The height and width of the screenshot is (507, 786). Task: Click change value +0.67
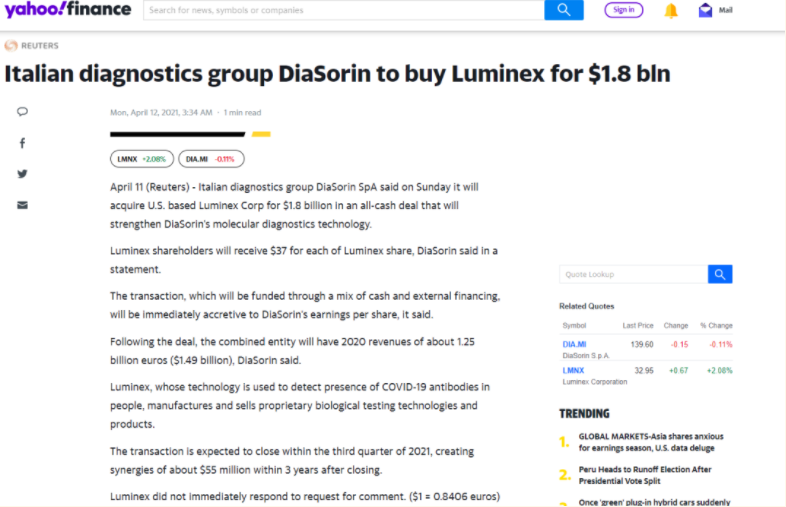(x=678, y=371)
